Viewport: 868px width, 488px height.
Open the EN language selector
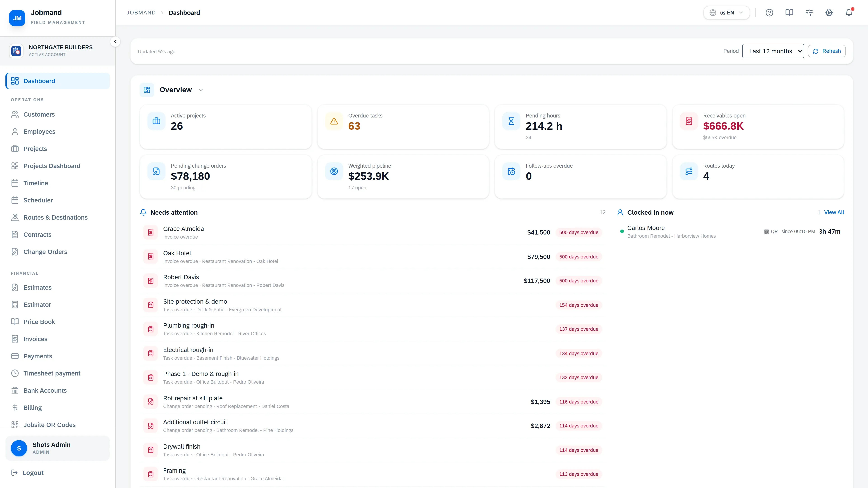click(x=726, y=13)
